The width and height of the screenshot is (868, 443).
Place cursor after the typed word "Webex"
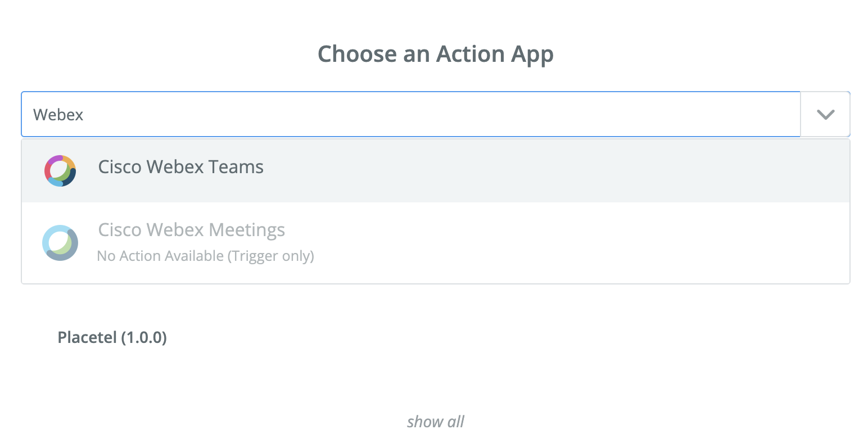coord(84,115)
